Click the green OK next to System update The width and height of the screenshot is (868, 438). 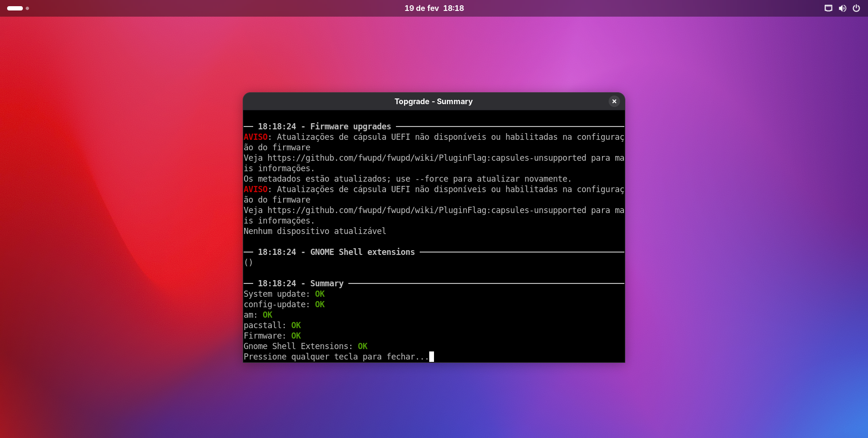pos(320,294)
